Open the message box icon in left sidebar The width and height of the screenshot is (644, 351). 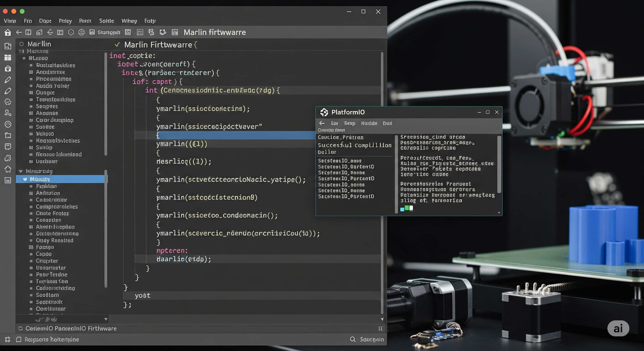8,147
